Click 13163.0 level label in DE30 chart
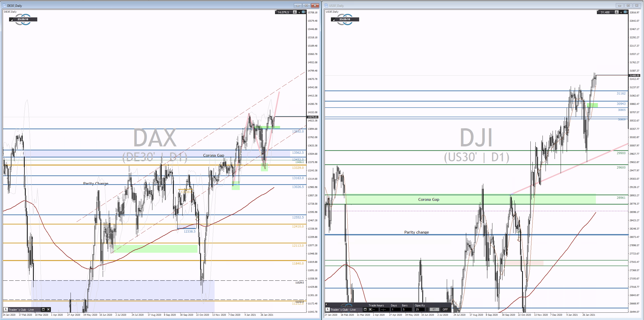 point(298,178)
